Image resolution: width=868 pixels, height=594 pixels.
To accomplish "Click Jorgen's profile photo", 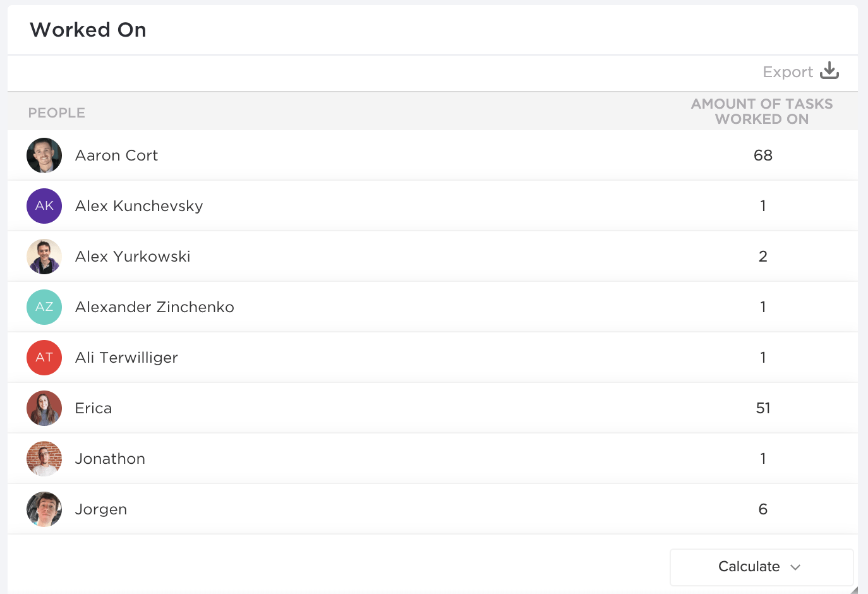I will [44, 509].
